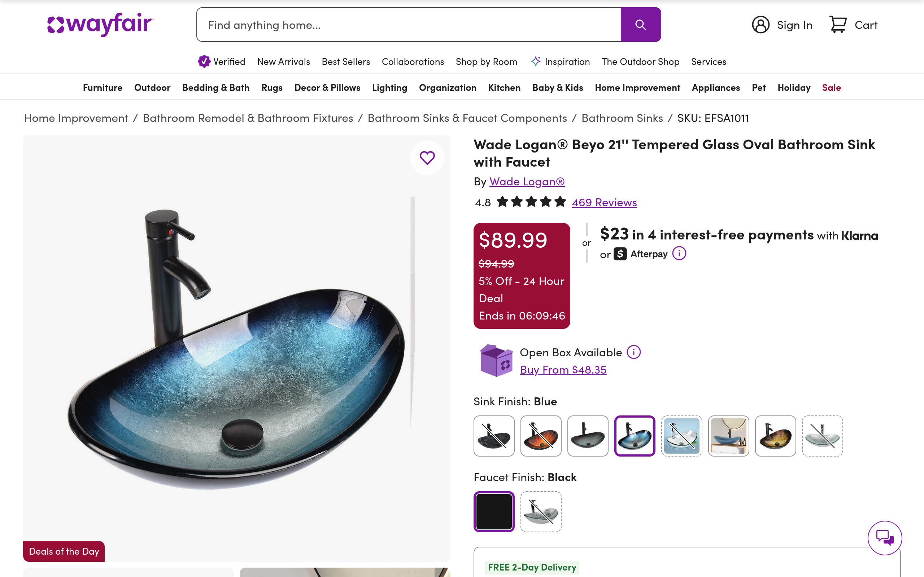The image size is (924, 577).
Task: Pick the chrome faucet finish option
Action: coord(541,511)
